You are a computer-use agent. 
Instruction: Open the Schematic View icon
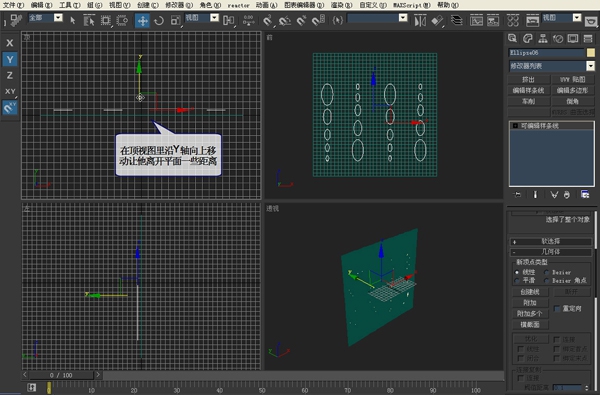(493, 20)
